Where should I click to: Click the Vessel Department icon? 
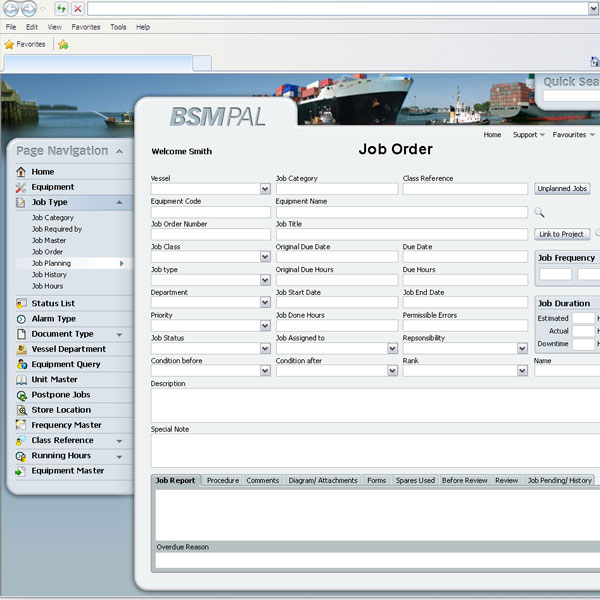[21, 349]
